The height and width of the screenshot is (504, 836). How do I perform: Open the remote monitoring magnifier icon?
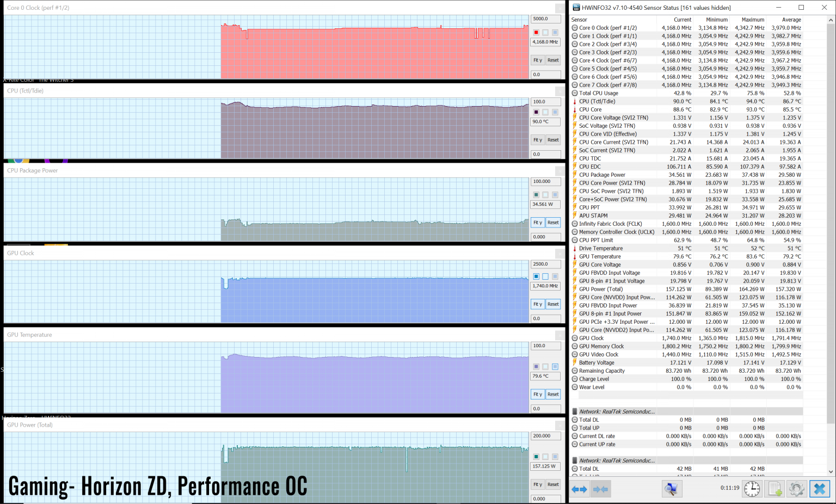(x=672, y=489)
